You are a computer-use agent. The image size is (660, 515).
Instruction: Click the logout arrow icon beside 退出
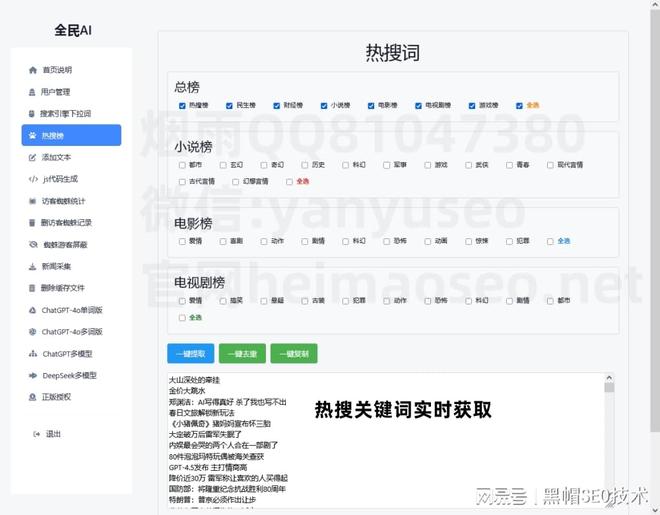click(32, 434)
